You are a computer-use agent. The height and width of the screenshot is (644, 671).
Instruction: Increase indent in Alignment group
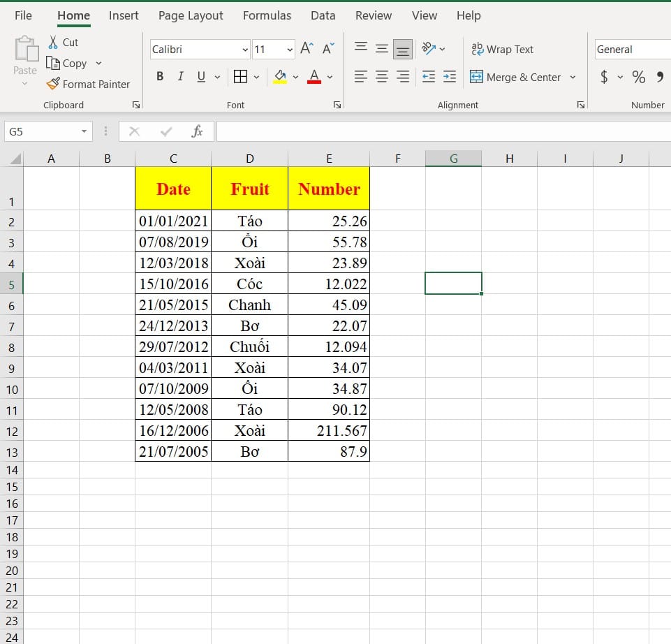450,77
